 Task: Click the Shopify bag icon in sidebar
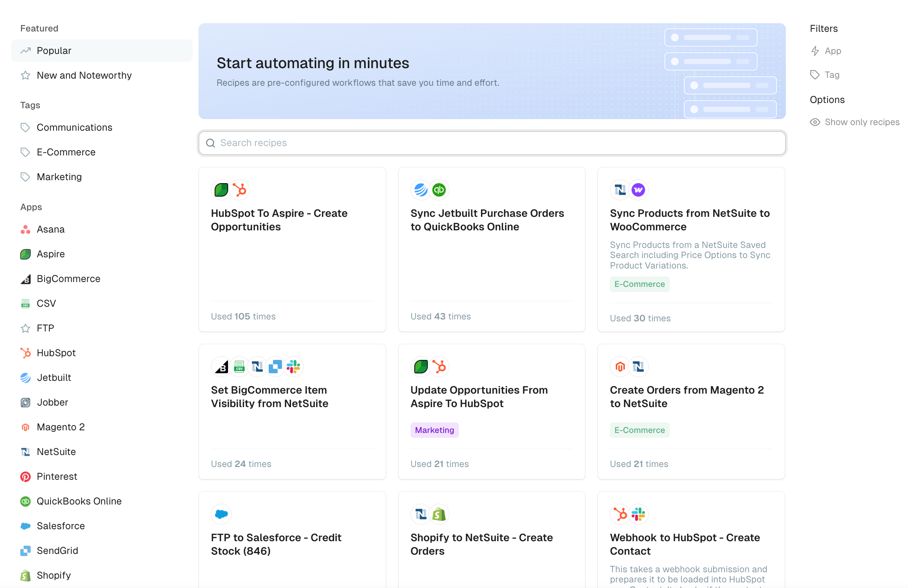(25, 575)
